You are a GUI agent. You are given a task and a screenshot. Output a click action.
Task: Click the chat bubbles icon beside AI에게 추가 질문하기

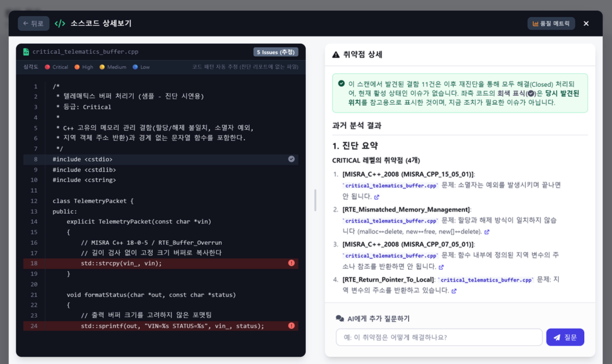point(339,318)
